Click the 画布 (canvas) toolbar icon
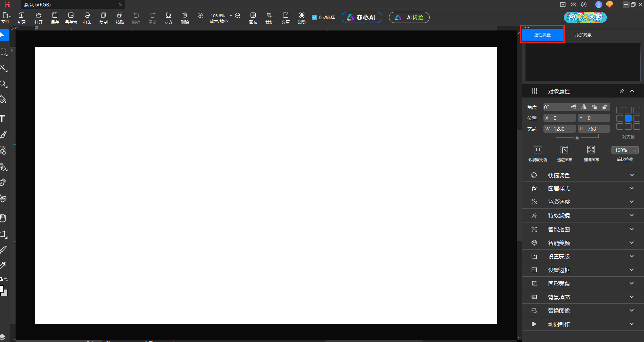Screen dimensions: 644x342 pyautogui.click(x=253, y=18)
